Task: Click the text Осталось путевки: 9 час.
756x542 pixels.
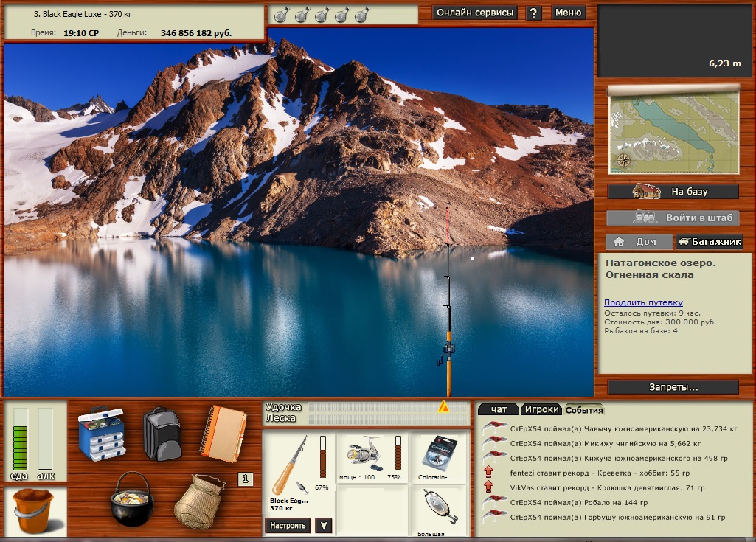Action: click(x=652, y=313)
